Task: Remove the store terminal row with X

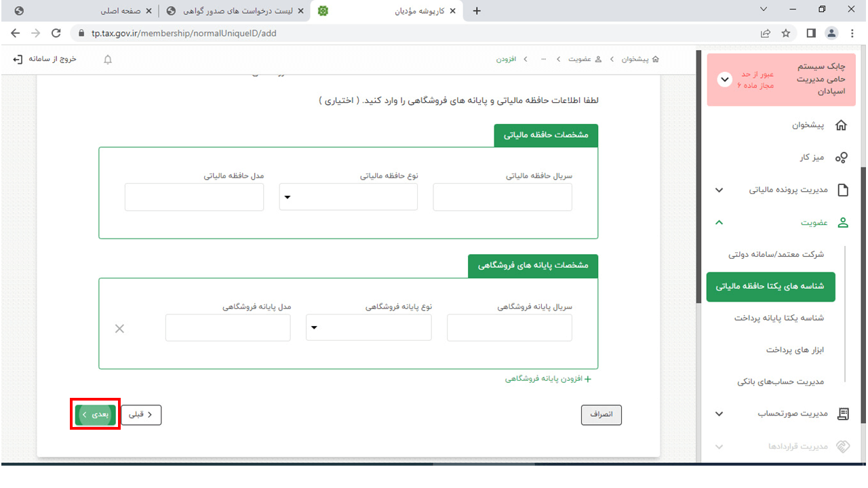Action: pos(119,329)
